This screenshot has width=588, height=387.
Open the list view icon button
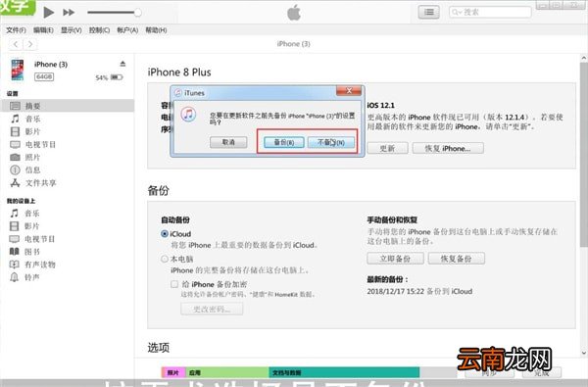[428, 13]
